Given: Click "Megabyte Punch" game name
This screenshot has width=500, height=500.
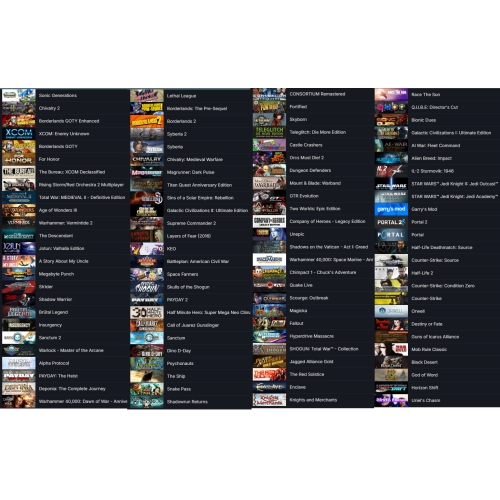Looking at the screenshot, I should click(56, 274).
